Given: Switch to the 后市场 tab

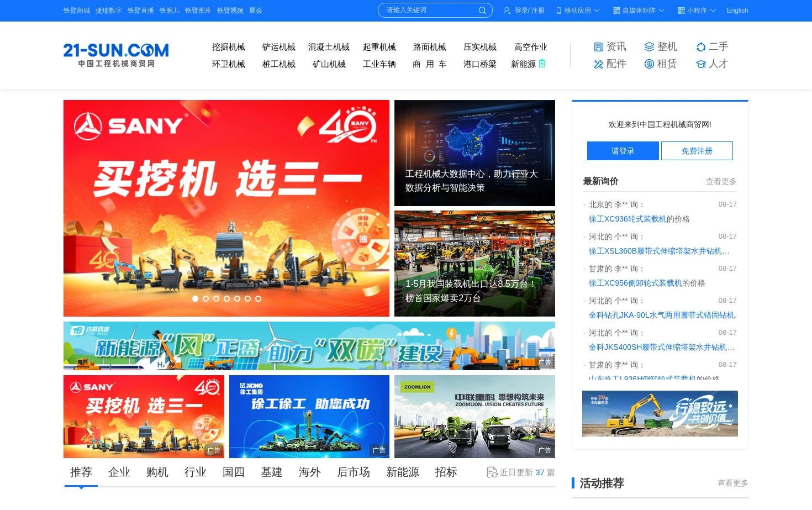Looking at the screenshot, I should click(354, 472).
